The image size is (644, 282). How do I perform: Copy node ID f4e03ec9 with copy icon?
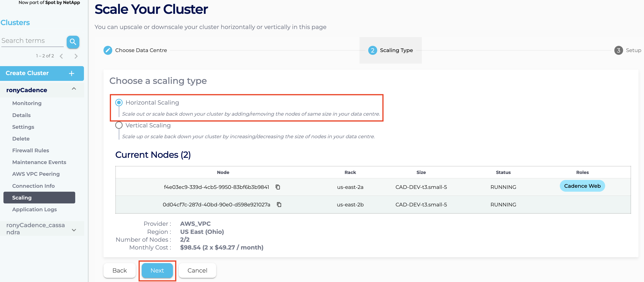coord(278,187)
